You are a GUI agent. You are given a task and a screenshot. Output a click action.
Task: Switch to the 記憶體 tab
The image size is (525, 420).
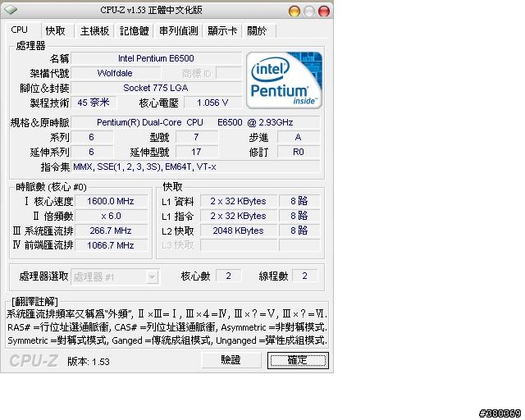(x=134, y=31)
